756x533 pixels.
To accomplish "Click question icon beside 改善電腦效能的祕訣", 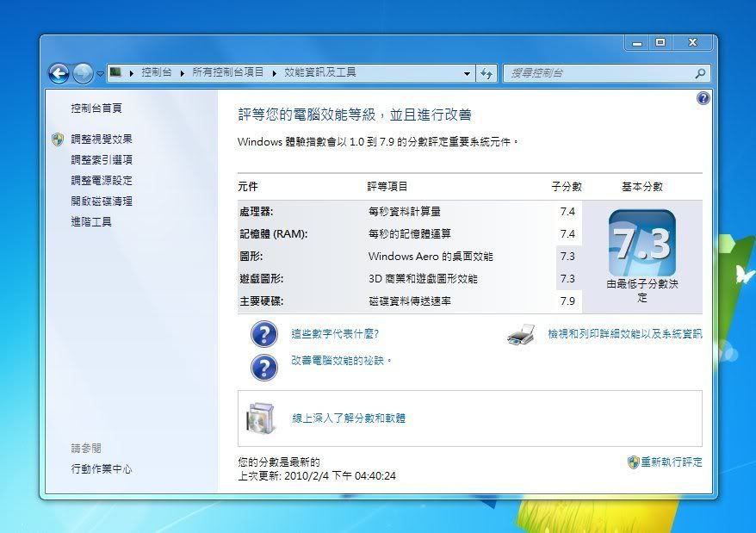I will pyautogui.click(x=264, y=368).
